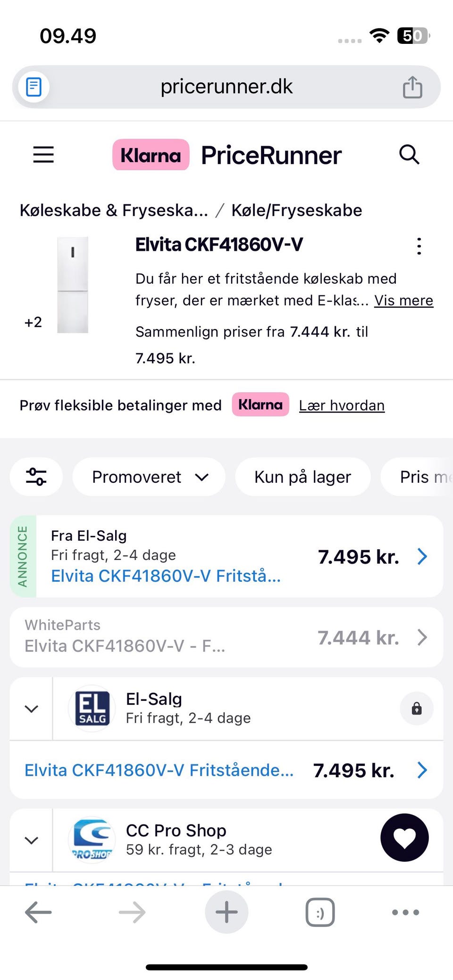The width and height of the screenshot is (453, 980).
Task: Open the browser tabs overview icon
Action: [x=320, y=912]
